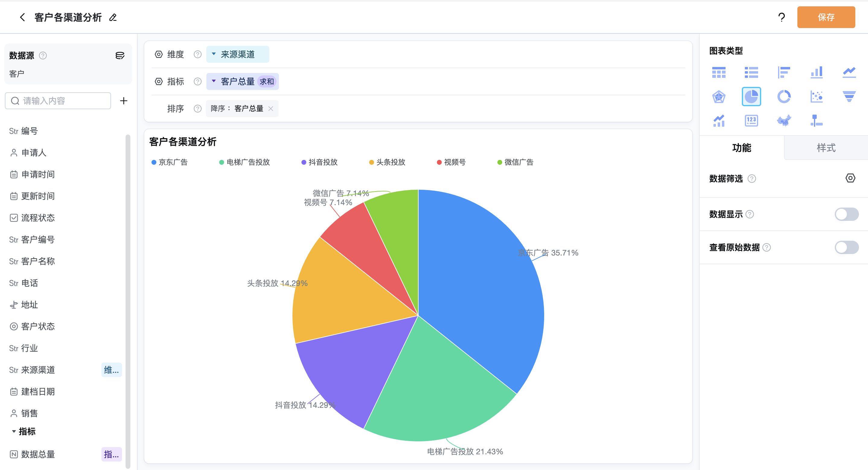Go back using the left arrow
Screen dimensions: 868x470
pos(23,17)
